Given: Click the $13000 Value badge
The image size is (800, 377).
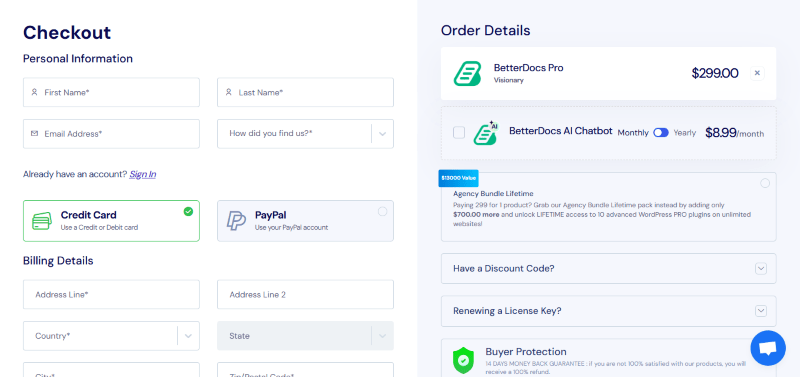Looking at the screenshot, I should tap(458, 178).
